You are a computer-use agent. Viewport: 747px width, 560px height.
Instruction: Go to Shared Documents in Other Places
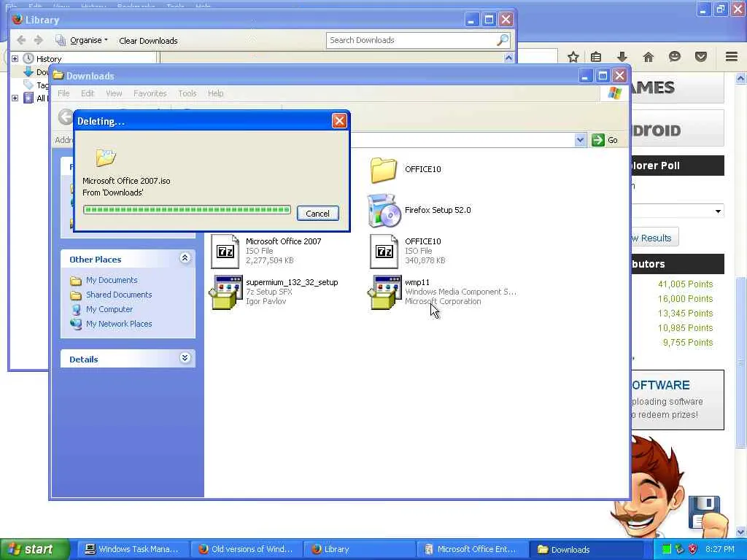coord(119,295)
